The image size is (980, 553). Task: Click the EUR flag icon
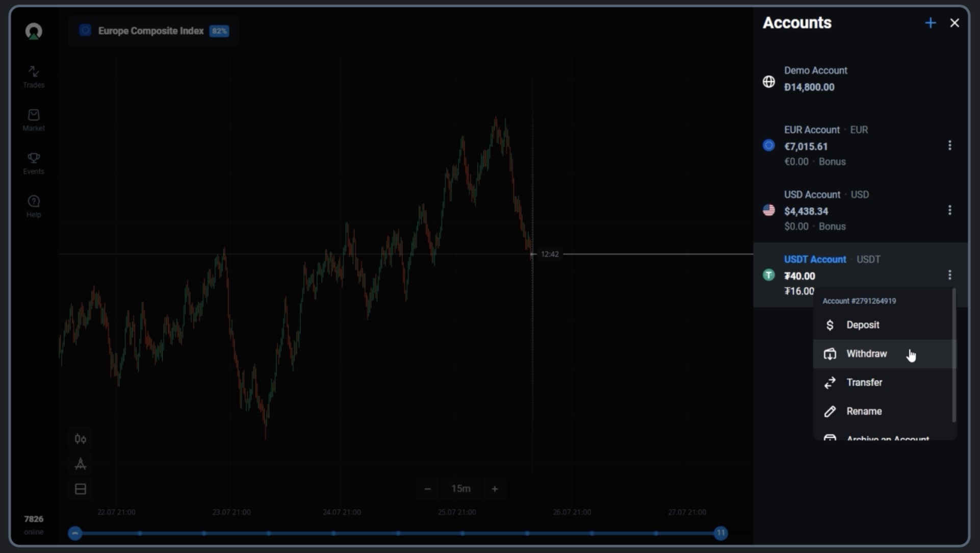click(x=769, y=145)
